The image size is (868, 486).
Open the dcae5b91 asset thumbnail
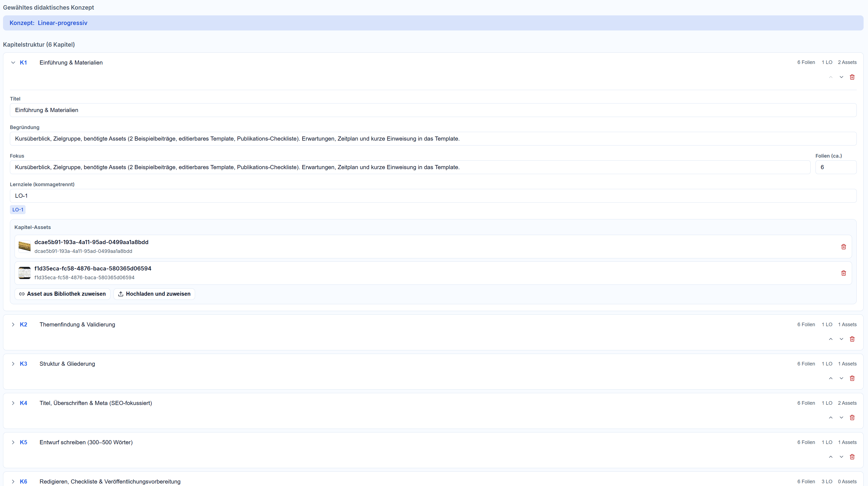(24, 247)
